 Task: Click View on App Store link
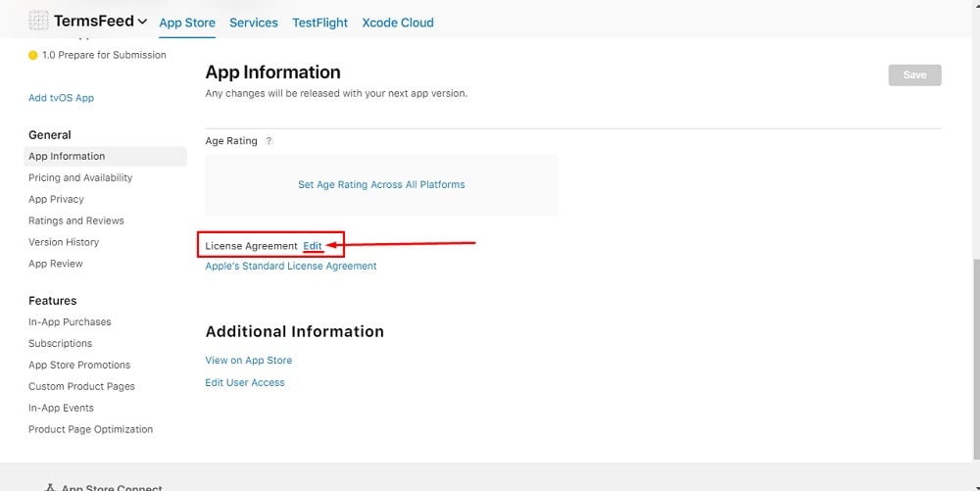tap(248, 361)
